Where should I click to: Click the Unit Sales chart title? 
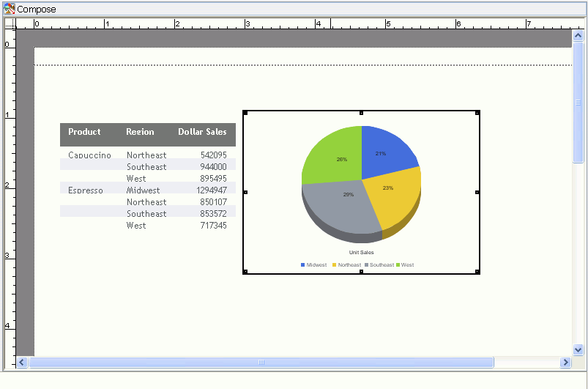point(361,253)
